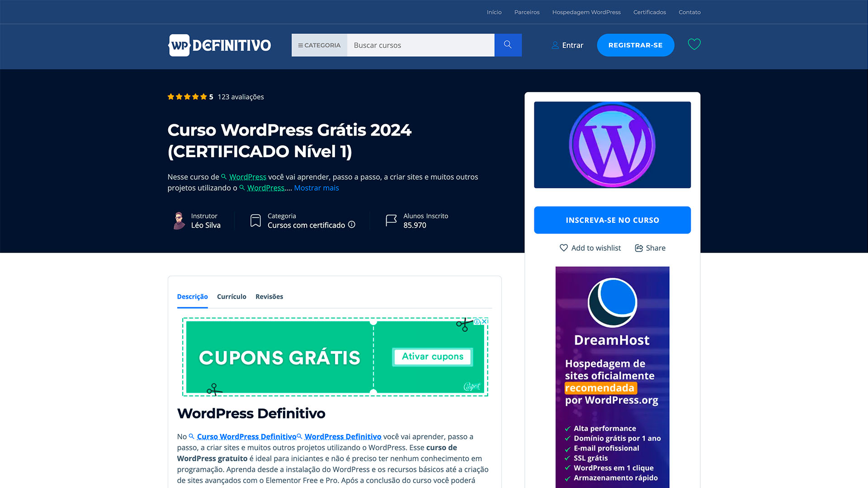Go to Início in top menu
Image resolution: width=868 pixels, height=488 pixels.
tap(494, 12)
